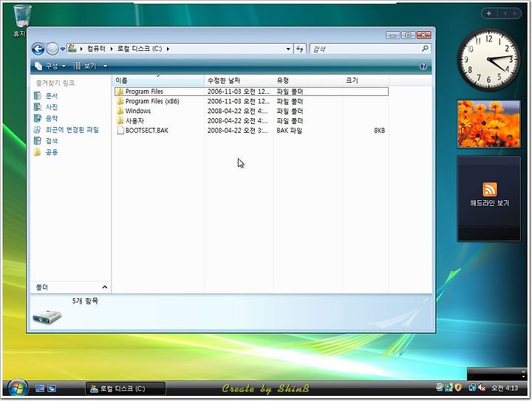Click the orange flowers slideshow gadget

point(489,124)
